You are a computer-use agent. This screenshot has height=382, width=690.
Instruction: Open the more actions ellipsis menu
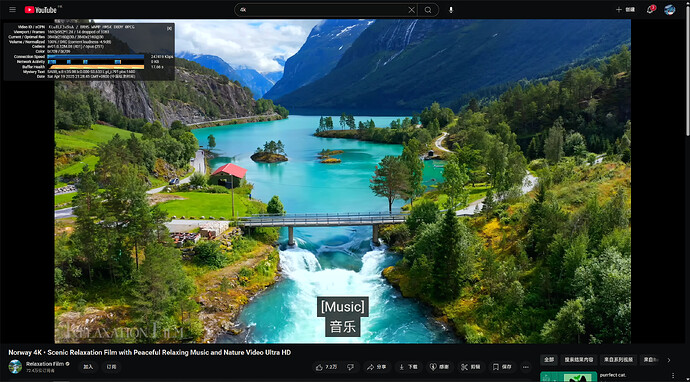tap(525, 367)
